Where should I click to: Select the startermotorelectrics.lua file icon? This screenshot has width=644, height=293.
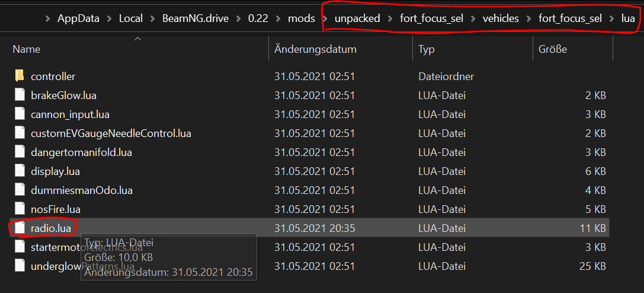click(20, 247)
